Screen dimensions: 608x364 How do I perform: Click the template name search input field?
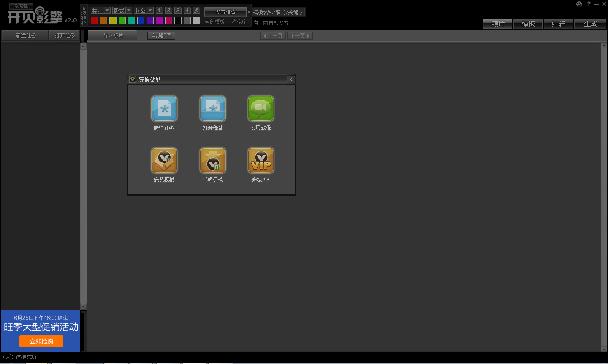pyautogui.click(x=278, y=12)
